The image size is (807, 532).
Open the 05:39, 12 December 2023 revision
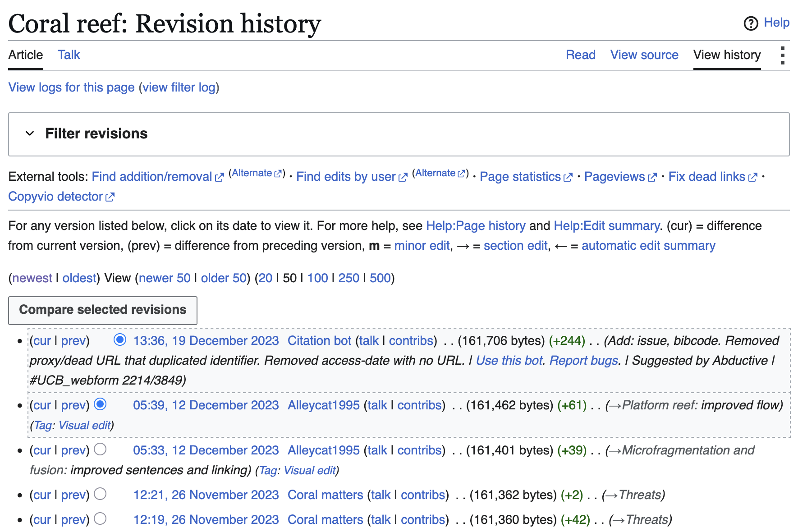pos(206,405)
